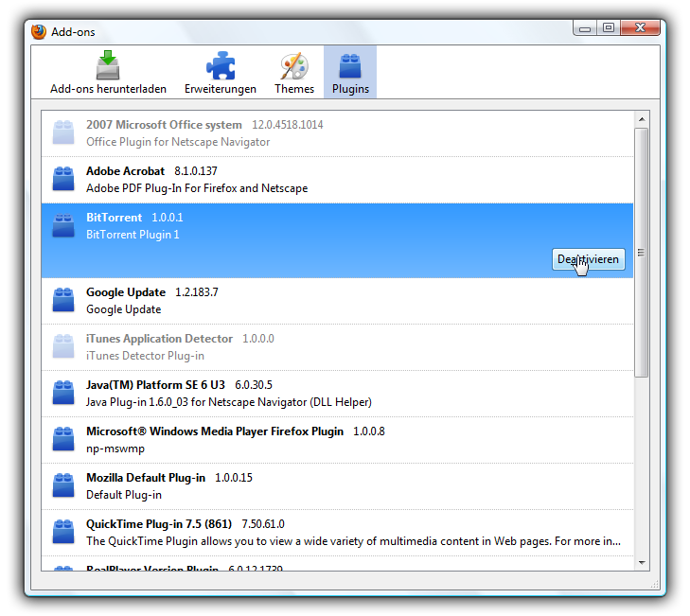Select QuickTime Plug-in 7.5 (861) name
Image resolution: width=690 pixels, height=616 pixels.
pyautogui.click(x=159, y=524)
